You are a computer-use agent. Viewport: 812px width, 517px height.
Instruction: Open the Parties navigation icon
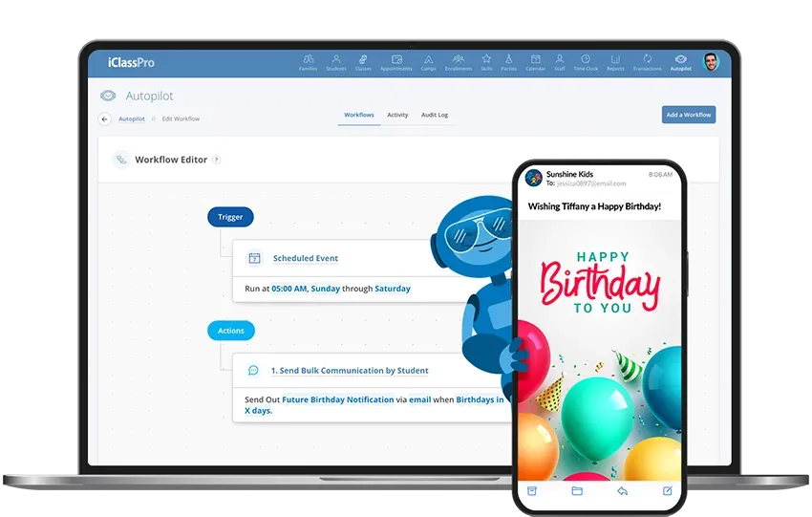point(508,62)
